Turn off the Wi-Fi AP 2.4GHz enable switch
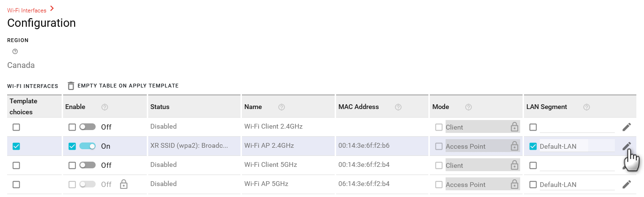This screenshot has height=197, width=644. pos(87,146)
